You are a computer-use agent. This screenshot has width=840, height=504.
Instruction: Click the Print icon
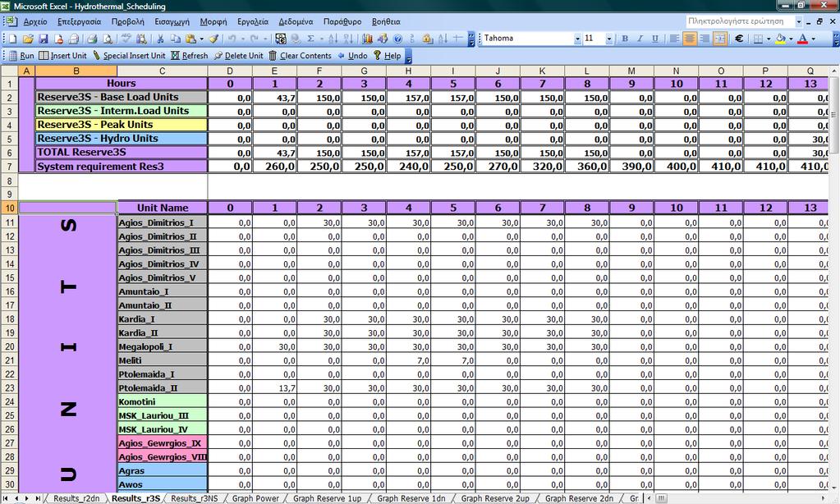pos(92,39)
